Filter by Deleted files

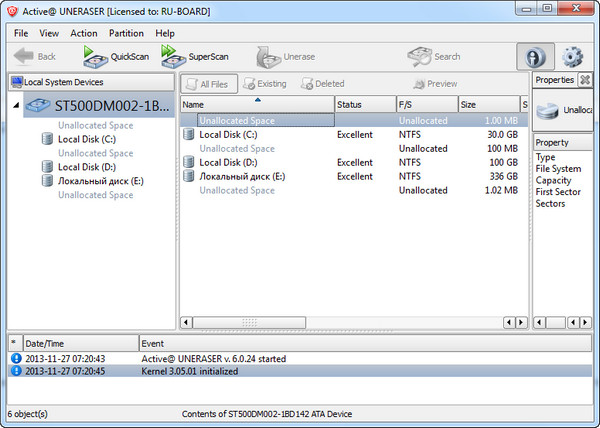click(322, 84)
